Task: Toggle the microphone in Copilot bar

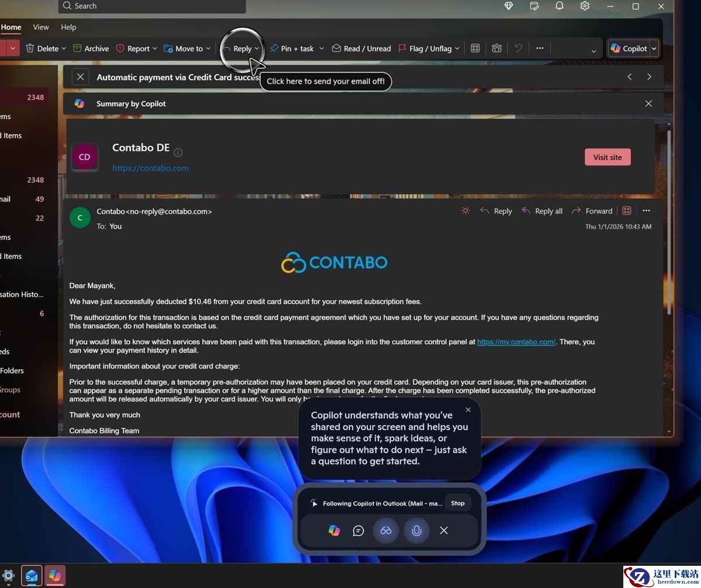Action: [417, 530]
